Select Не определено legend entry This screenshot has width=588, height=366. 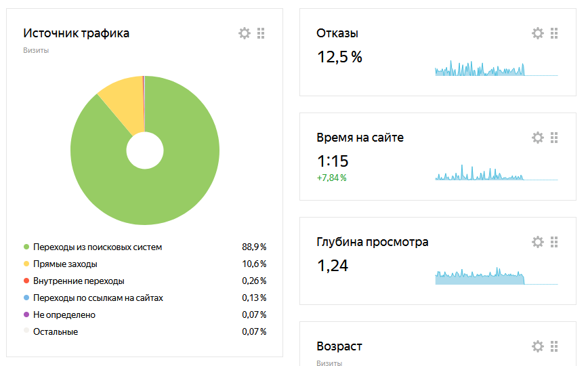[64, 314]
